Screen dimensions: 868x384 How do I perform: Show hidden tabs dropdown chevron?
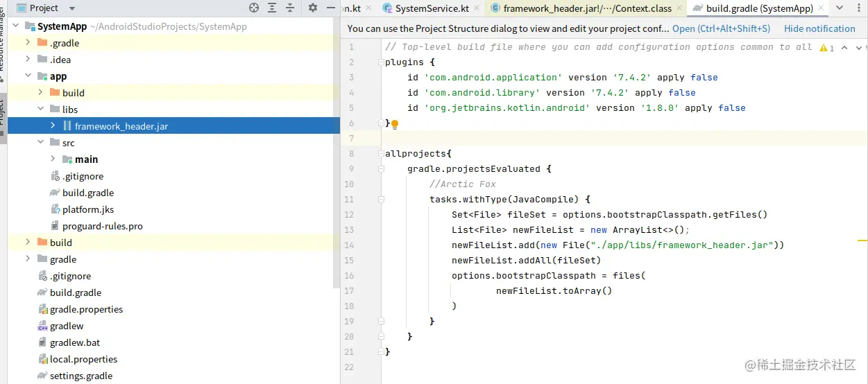tap(841, 8)
